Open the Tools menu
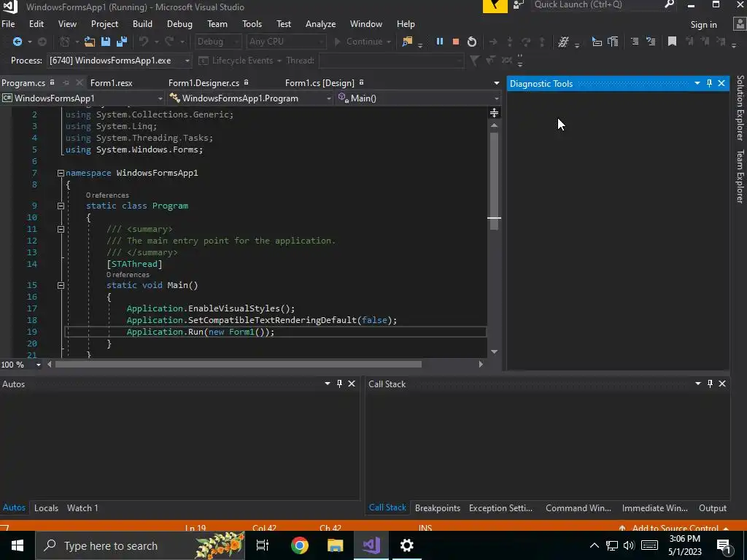 (x=252, y=24)
